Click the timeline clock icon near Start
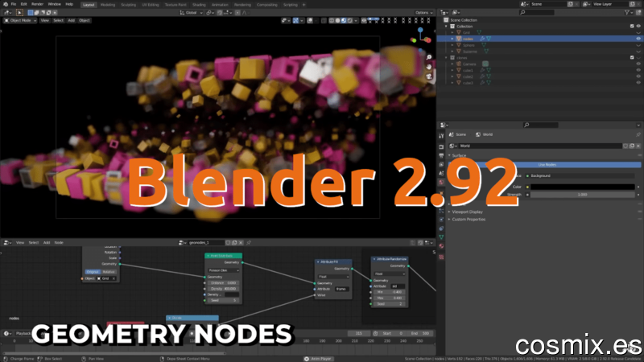Image resolution: width=644 pixels, height=362 pixels. (x=375, y=333)
